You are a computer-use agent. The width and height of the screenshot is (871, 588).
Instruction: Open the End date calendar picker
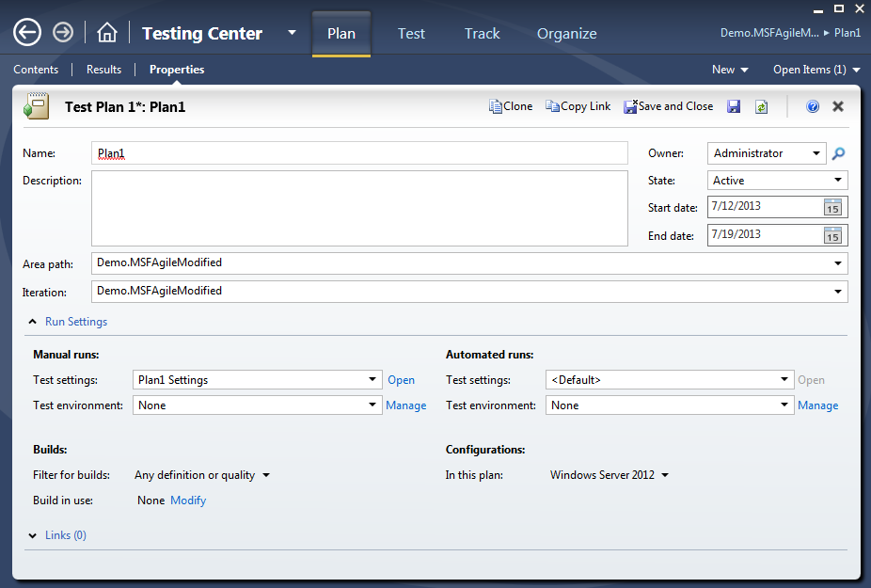click(832, 234)
